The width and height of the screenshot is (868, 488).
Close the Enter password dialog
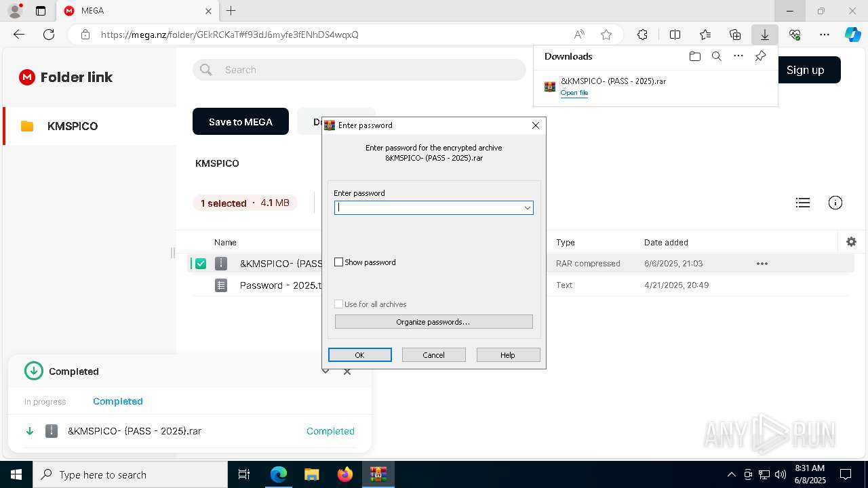click(x=535, y=125)
